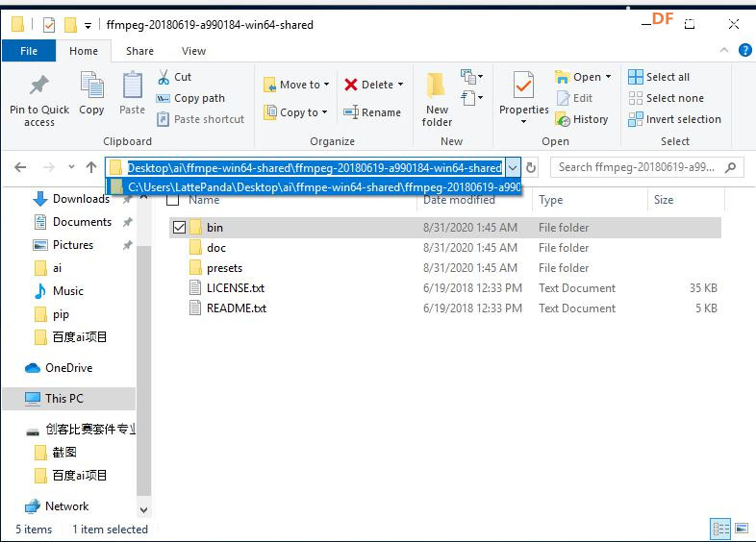Open Downloads in navigation pane
756x542 pixels.
coord(81,199)
